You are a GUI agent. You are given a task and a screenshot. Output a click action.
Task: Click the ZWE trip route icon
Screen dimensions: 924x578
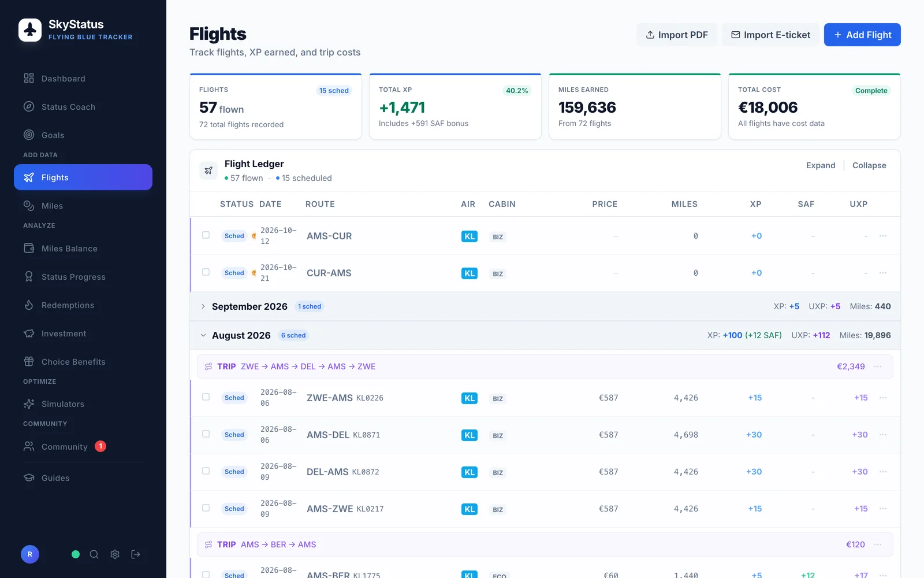click(208, 366)
